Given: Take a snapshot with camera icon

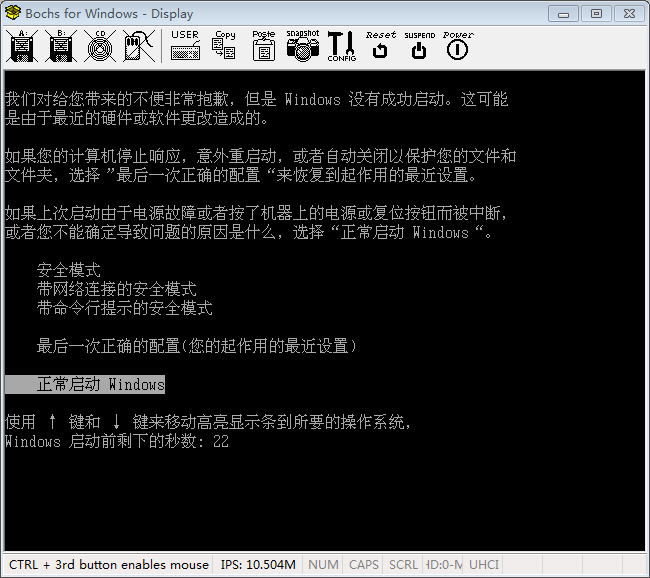Looking at the screenshot, I should click(303, 46).
